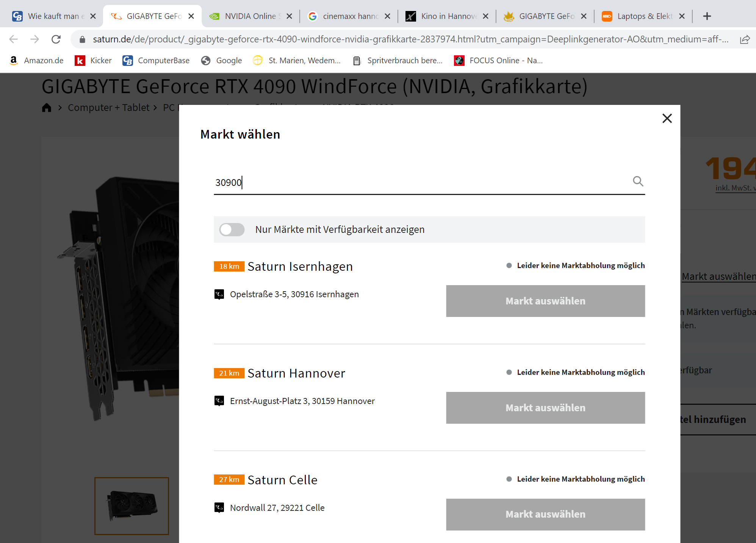
Task: Select the graphics card thumbnail image
Action: [x=131, y=506]
